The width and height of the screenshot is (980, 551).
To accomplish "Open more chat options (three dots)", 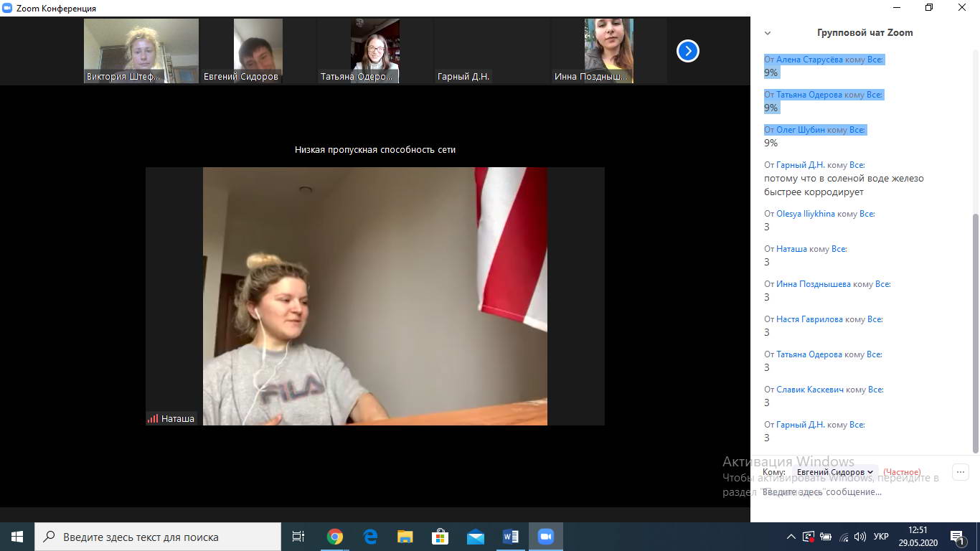I will tap(960, 472).
